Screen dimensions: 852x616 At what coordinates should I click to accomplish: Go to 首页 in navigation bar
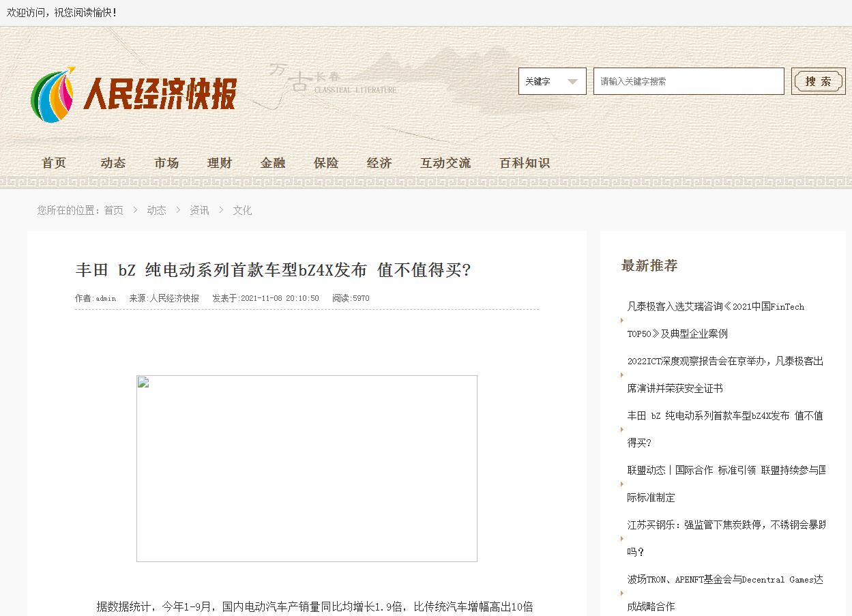click(55, 163)
